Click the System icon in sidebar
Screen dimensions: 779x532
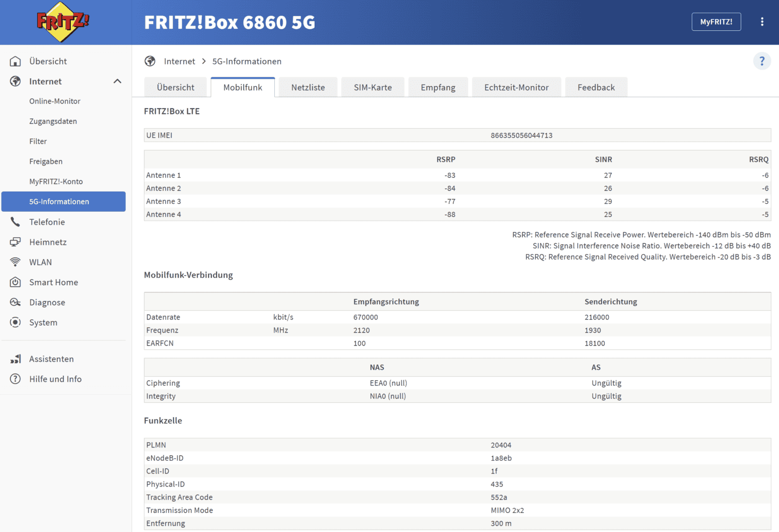[15, 322]
